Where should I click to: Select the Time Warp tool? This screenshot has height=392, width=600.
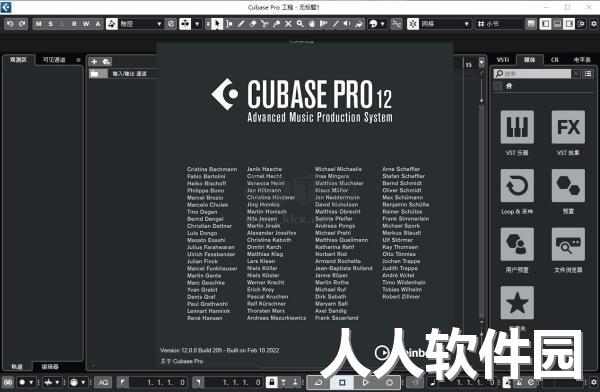pyautogui.click(x=324, y=24)
